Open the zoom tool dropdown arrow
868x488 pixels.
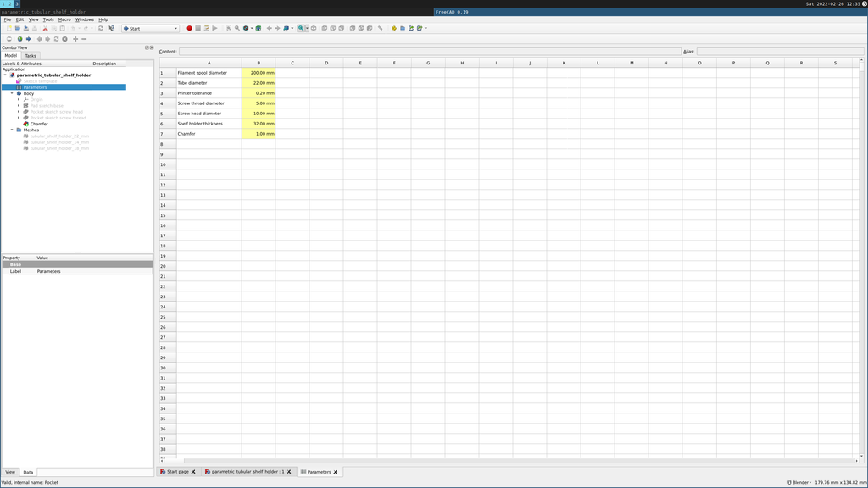pos(307,28)
